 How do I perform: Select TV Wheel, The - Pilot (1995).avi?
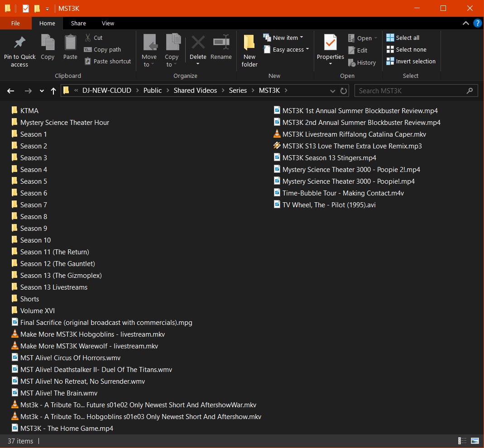[325, 205]
